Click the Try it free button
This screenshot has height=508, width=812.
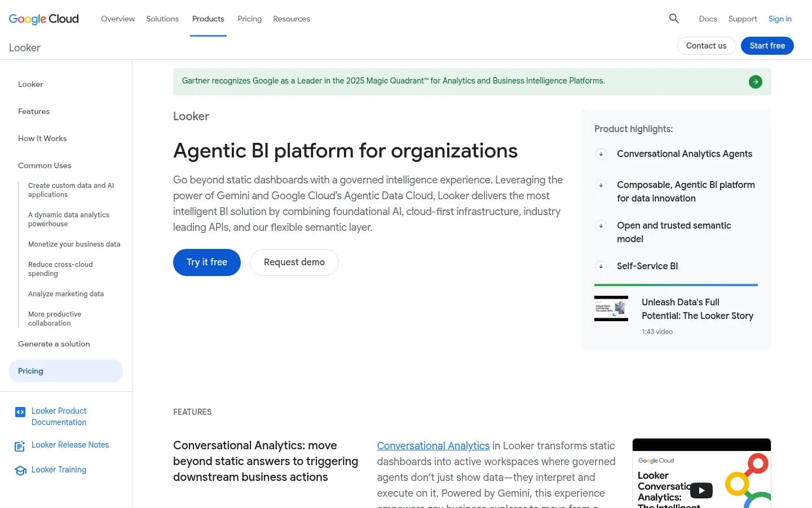[207, 262]
